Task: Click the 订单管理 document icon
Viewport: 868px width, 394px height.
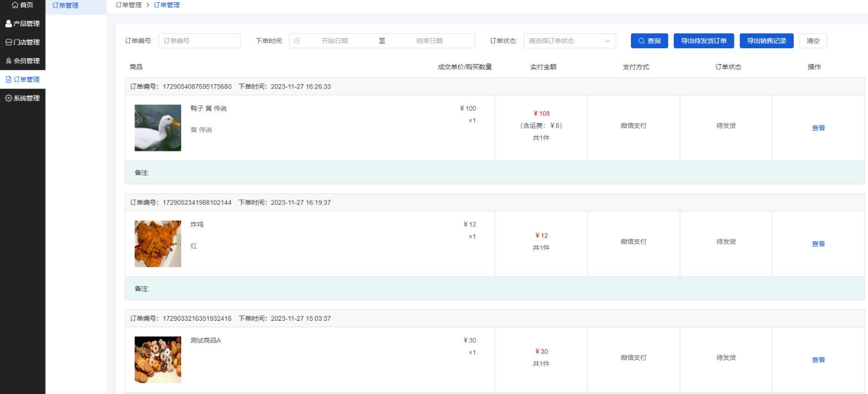Action: pos(9,79)
